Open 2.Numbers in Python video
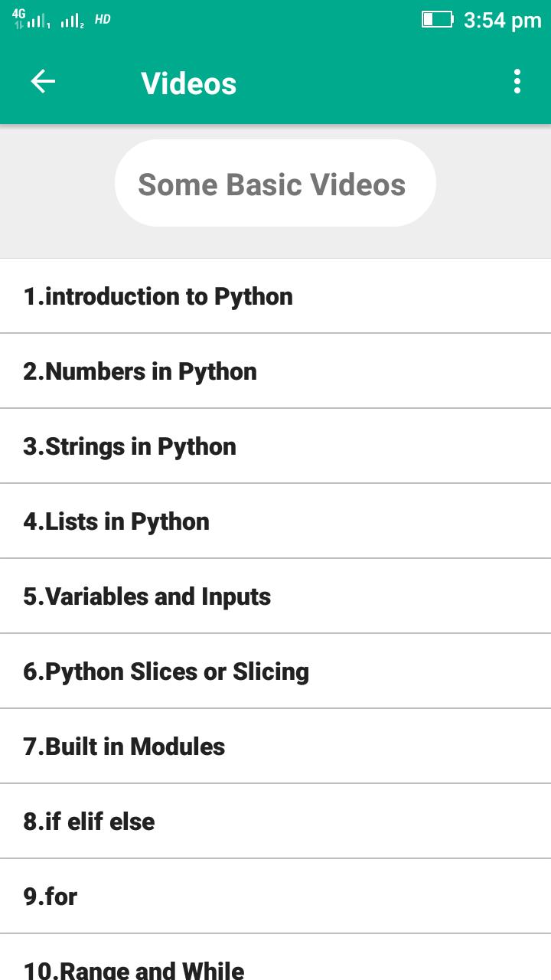Viewport: 551px width, 980px height. coord(275,371)
